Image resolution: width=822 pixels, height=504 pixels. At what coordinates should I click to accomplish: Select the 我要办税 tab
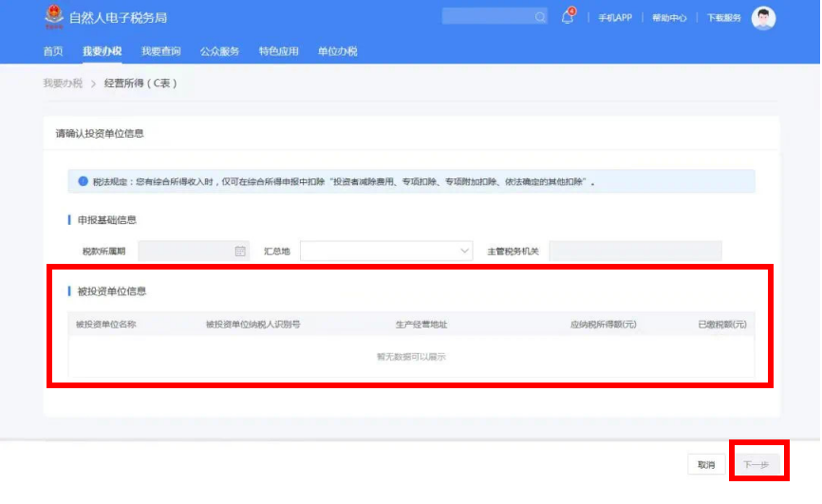[x=102, y=51]
